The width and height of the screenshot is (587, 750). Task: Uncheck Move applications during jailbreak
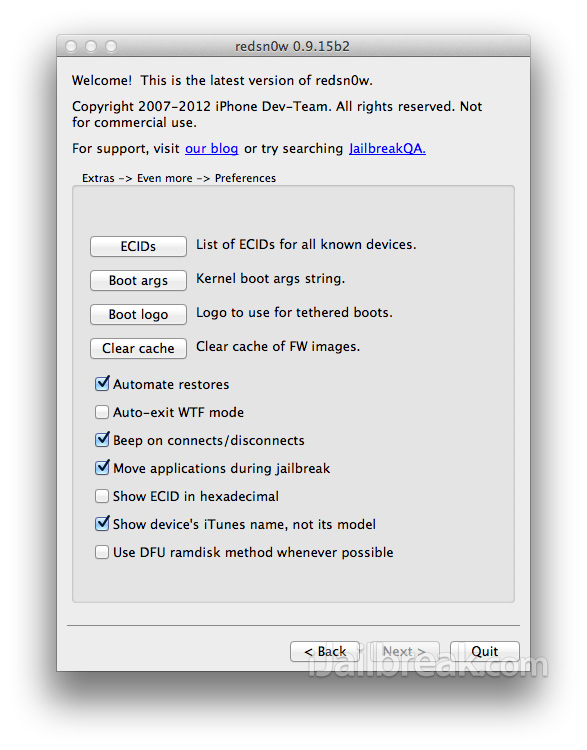pos(102,468)
